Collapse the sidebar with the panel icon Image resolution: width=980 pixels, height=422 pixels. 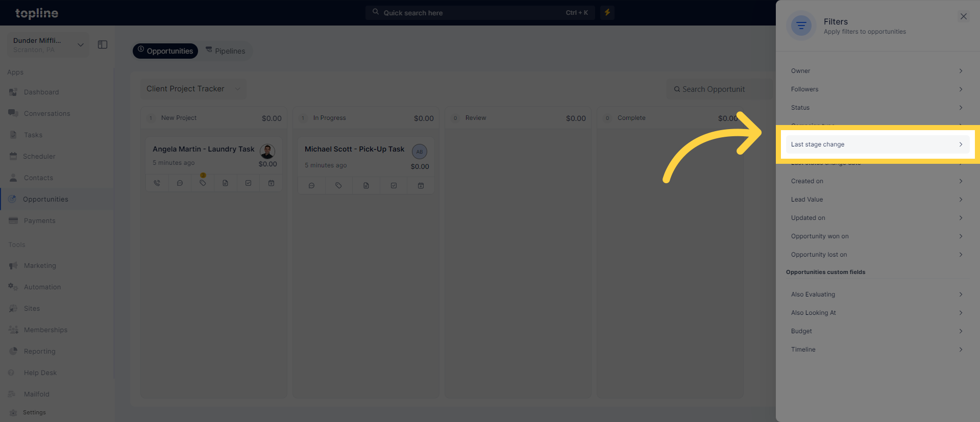pyautogui.click(x=103, y=45)
